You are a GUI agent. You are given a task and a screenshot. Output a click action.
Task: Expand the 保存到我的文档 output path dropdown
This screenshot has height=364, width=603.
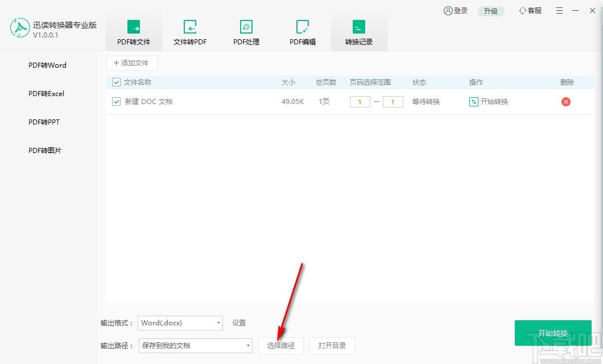click(195, 345)
